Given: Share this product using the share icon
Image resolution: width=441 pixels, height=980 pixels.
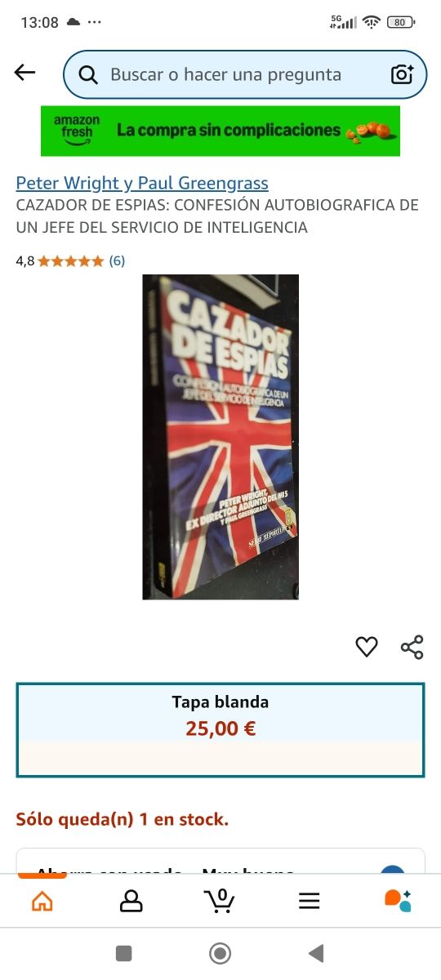Looking at the screenshot, I should [412, 647].
